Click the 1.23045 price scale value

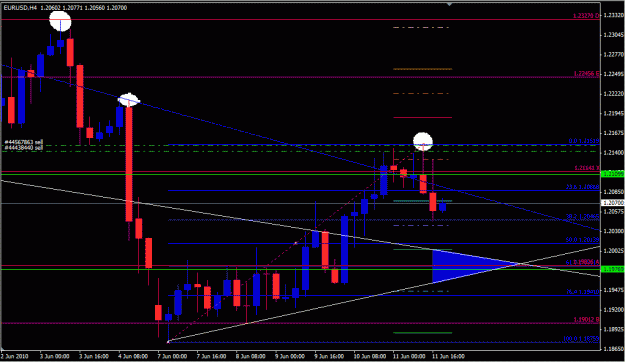coord(613,35)
